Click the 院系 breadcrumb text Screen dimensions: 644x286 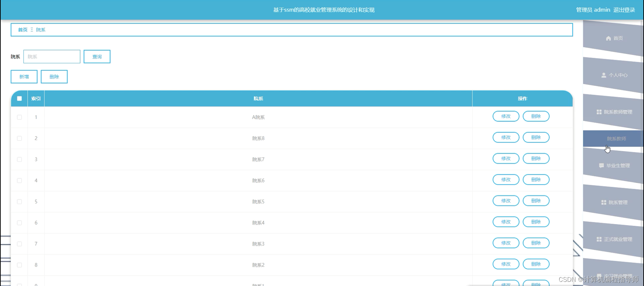[41, 30]
